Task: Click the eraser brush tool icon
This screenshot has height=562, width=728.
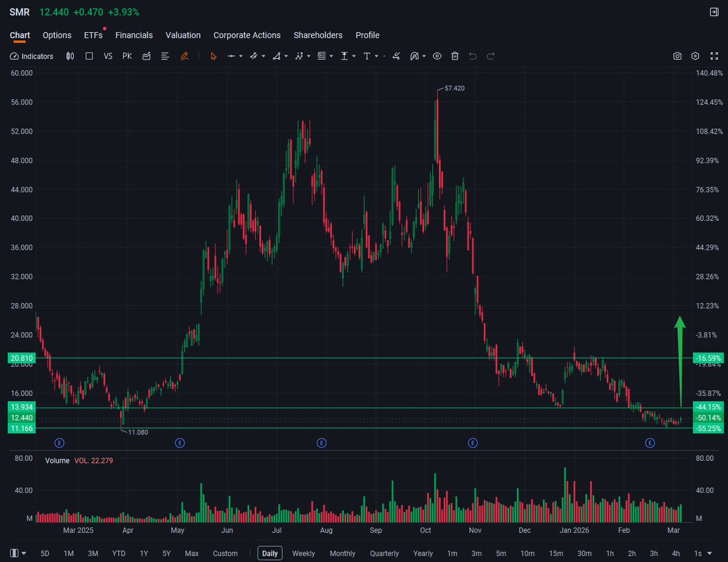Action: [396, 56]
